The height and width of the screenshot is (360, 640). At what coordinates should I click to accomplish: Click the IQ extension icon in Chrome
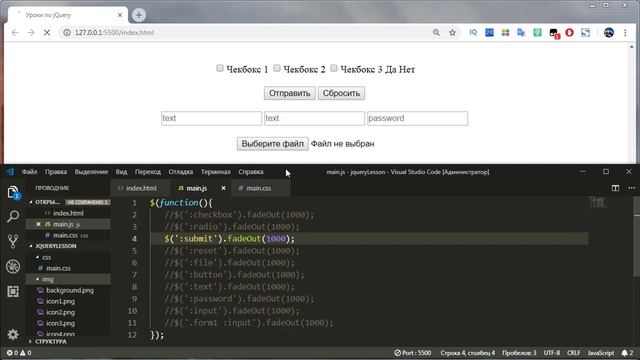pyautogui.click(x=473, y=33)
